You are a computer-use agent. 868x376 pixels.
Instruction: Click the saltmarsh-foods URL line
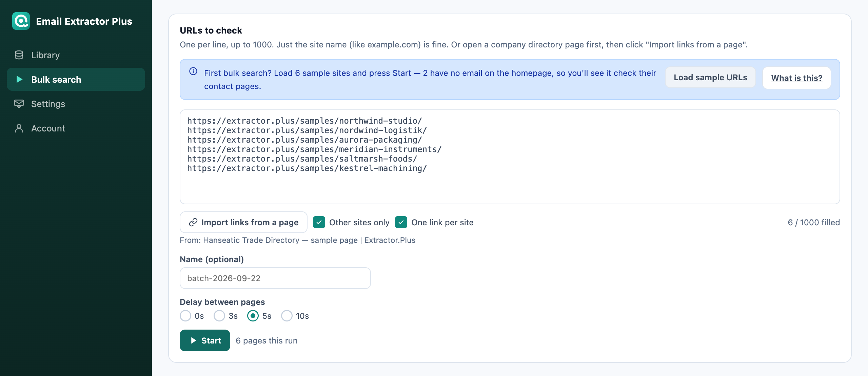tap(302, 159)
